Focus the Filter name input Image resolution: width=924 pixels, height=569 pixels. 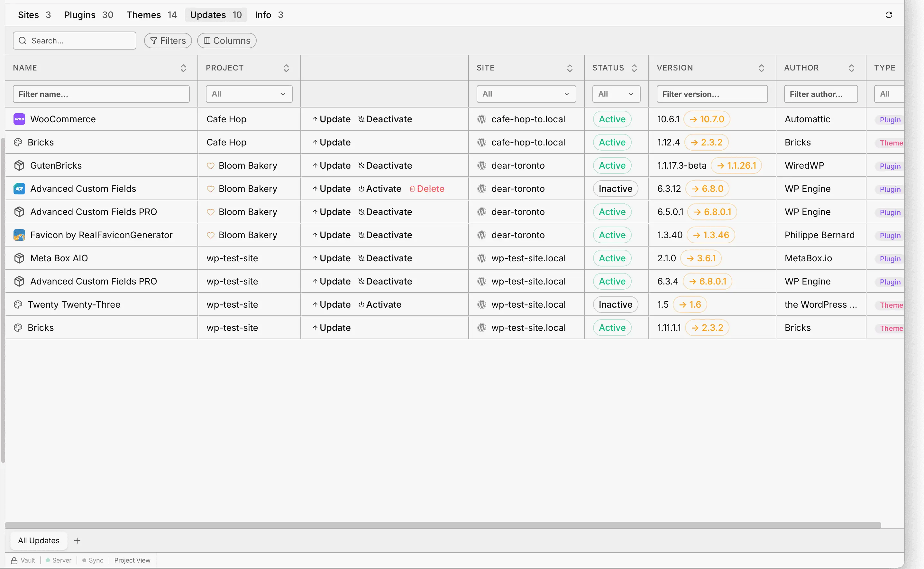pyautogui.click(x=101, y=94)
